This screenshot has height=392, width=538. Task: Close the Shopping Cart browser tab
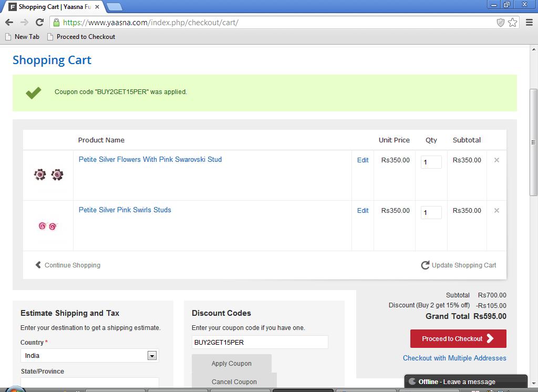[97, 7]
